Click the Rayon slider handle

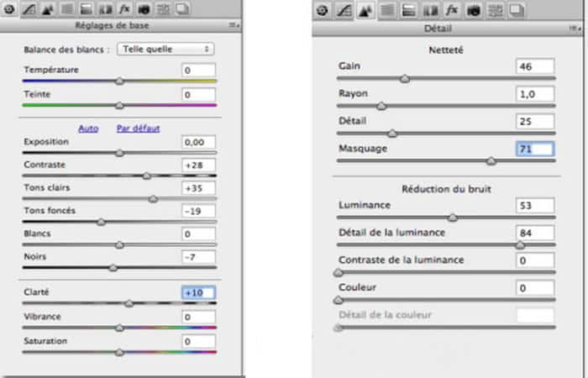point(381,107)
